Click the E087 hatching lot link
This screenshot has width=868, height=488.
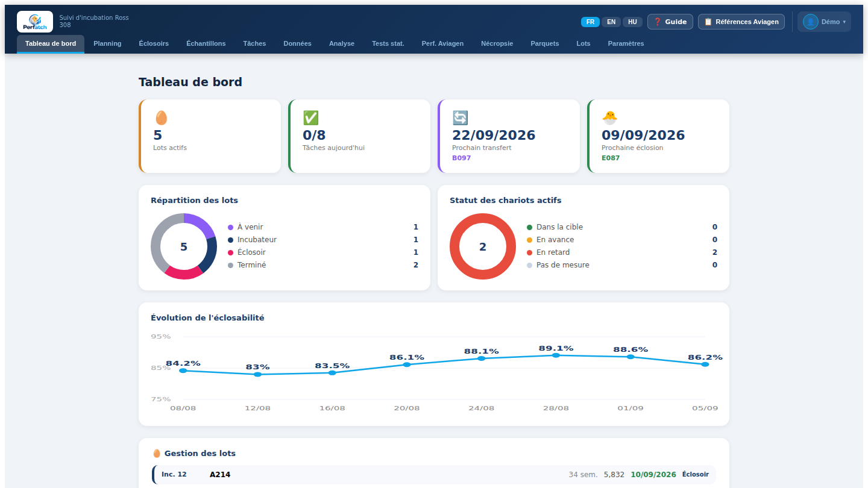tap(611, 158)
